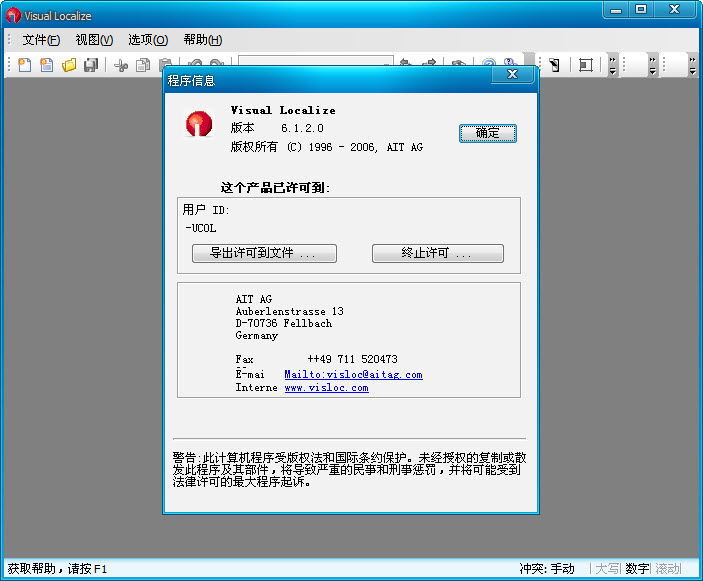The width and height of the screenshot is (703, 581).
Task: Click the square frame icon in right toolbar
Action: tap(586, 65)
